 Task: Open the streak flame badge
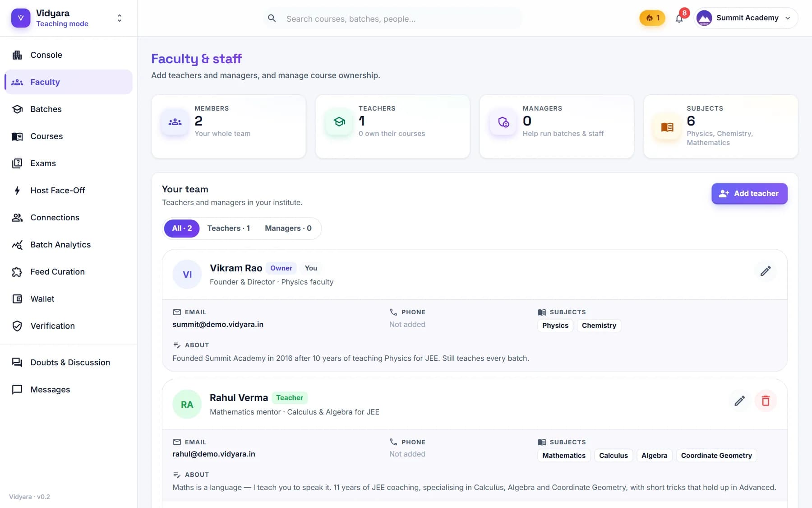click(x=652, y=18)
